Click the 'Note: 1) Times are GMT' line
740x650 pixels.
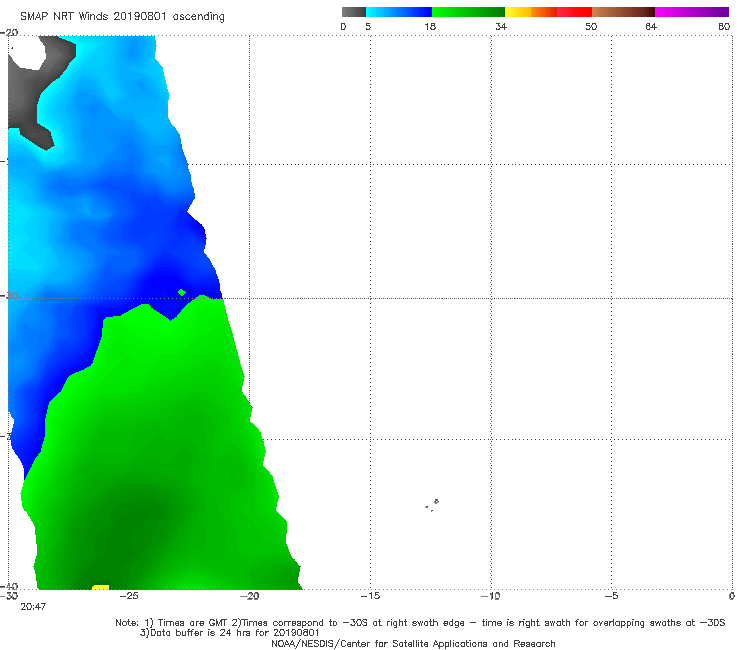420,623
